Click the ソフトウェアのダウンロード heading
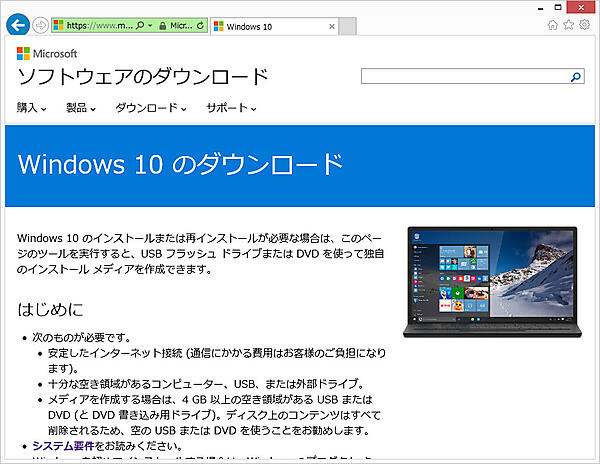The image size is (600, 464). (143, 77)
